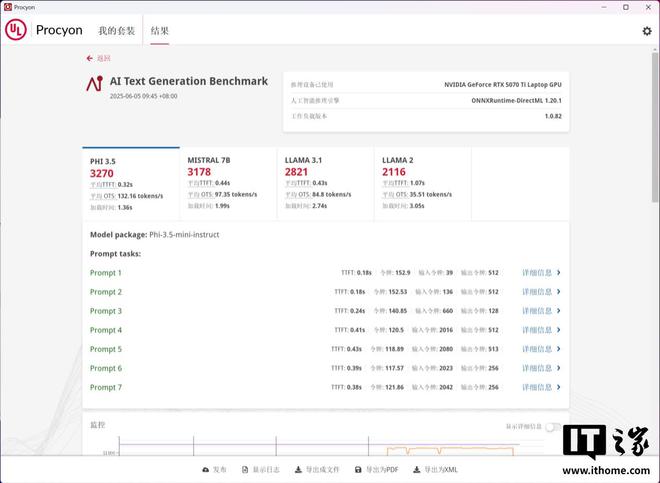Click the AI Text Generation Benchmark title

(189, 81)
